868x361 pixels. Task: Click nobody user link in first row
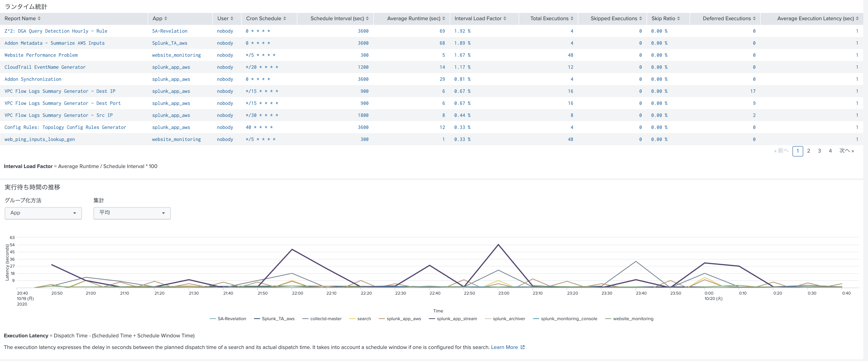[x=225, y=31]
